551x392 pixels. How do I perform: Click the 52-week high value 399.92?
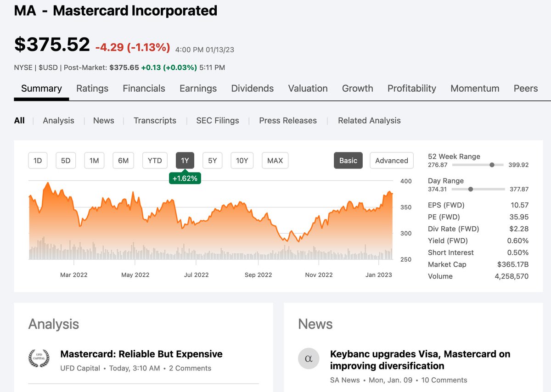coord(518,165)
